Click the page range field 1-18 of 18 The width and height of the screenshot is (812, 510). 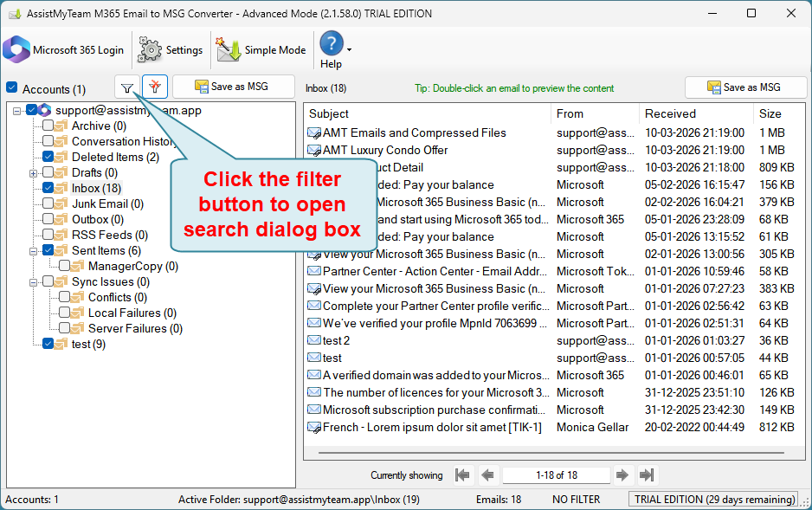556,474
